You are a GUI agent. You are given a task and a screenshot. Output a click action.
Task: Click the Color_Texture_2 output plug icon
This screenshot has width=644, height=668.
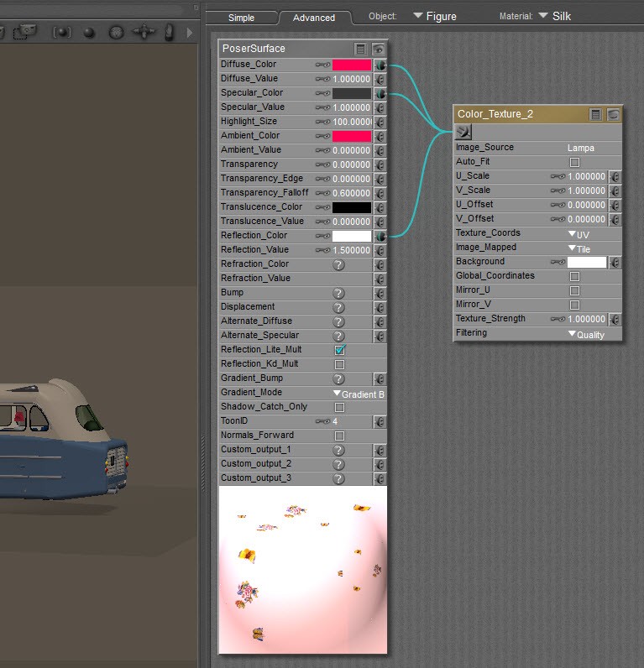pyautogui.click(x=463, y=132)
